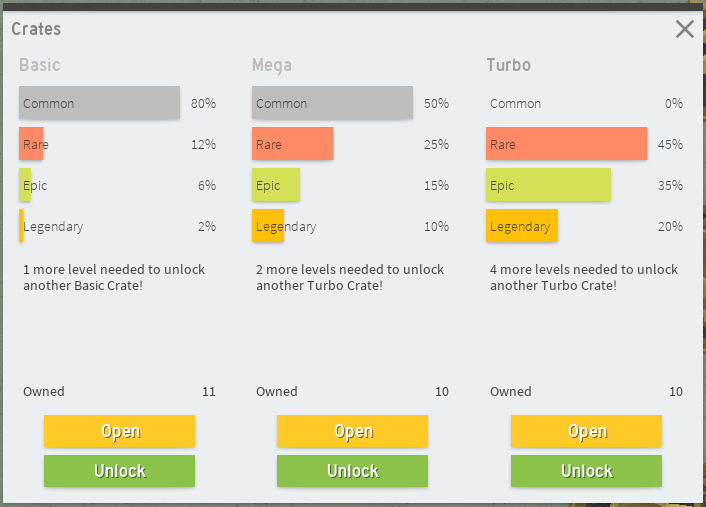Select the Turbo crate heading
Image resolution: width=706 pixels, height=507 pixels.
point(508,65)
